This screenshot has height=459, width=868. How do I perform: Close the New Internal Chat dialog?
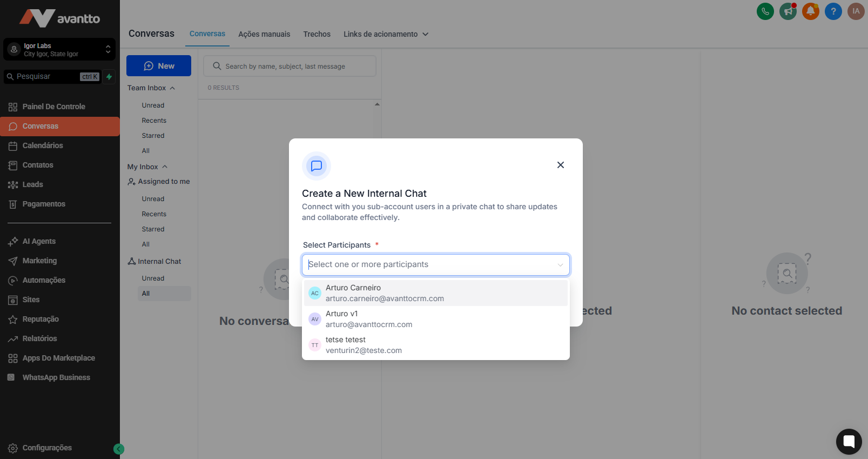pos(561,165)
